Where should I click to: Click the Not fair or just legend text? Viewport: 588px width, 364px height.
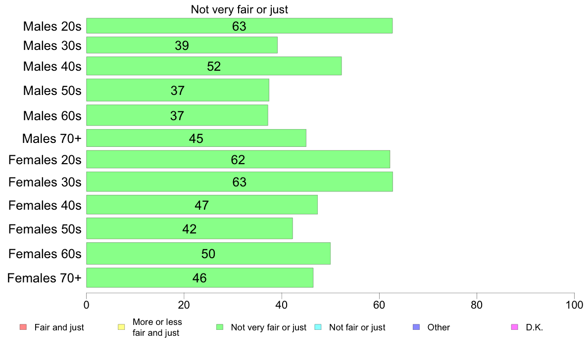click(x=357, y=327)
